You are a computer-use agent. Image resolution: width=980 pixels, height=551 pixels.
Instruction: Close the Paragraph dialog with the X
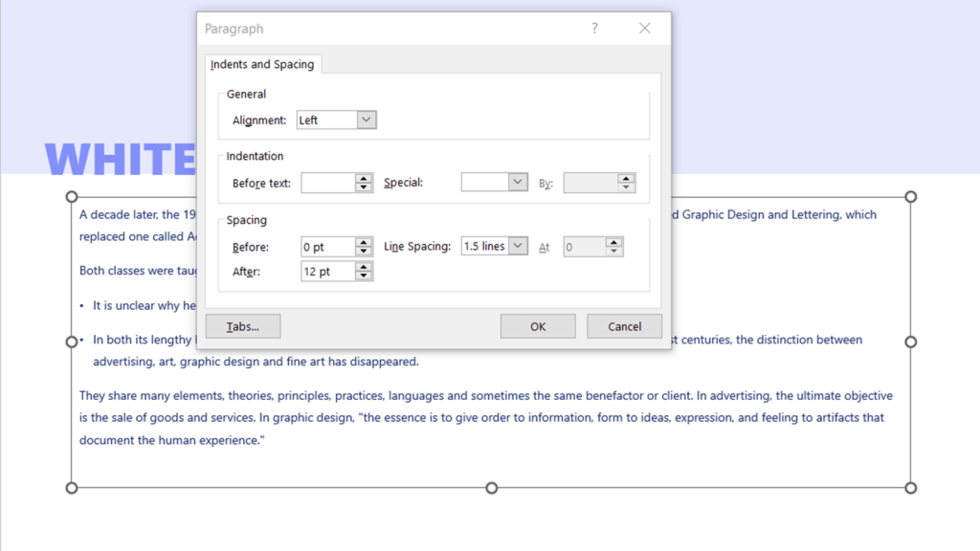click(645, 29)
